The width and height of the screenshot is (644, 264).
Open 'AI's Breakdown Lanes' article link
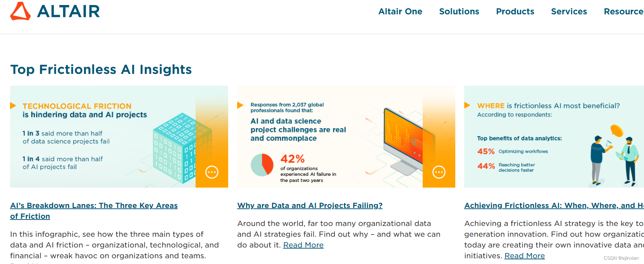click(94, 206)
